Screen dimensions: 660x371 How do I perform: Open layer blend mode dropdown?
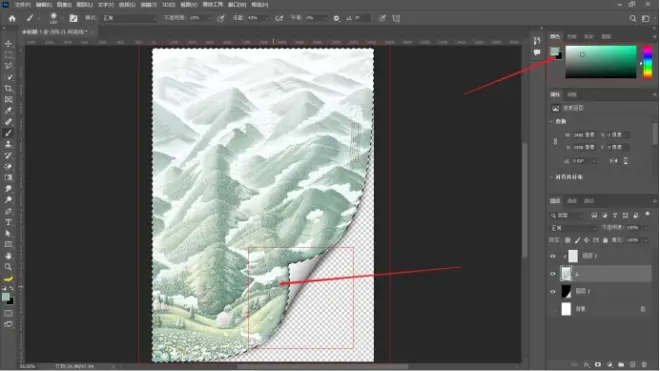click(x=573, y=228)
